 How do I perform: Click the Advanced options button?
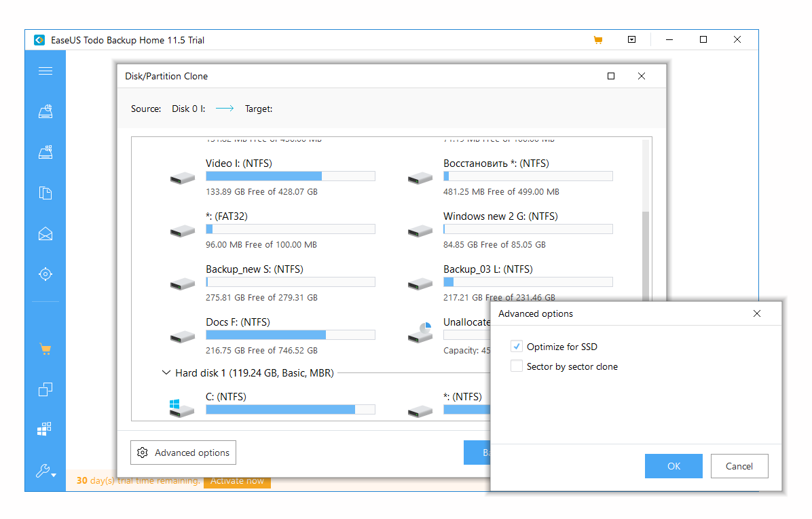click(x=183, y=453)
